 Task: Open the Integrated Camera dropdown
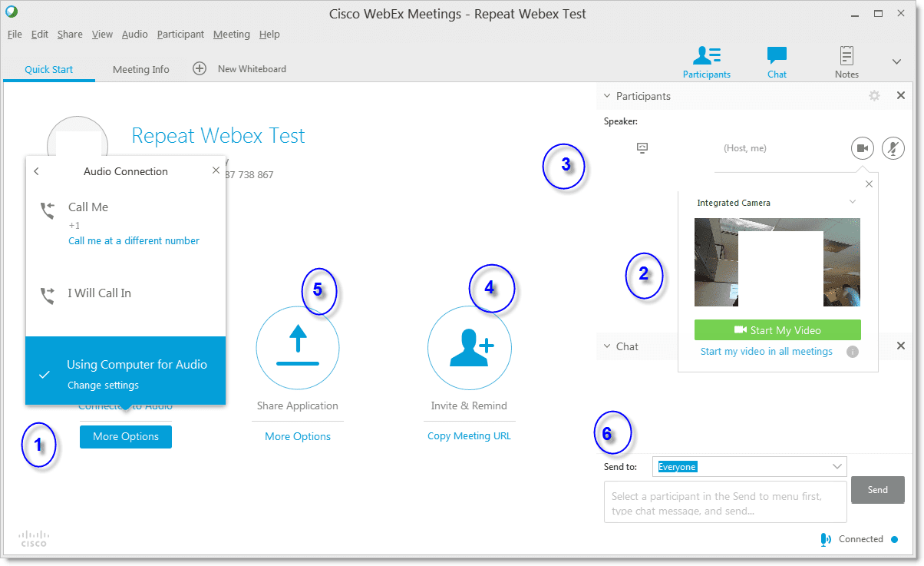tap(852, 202)
